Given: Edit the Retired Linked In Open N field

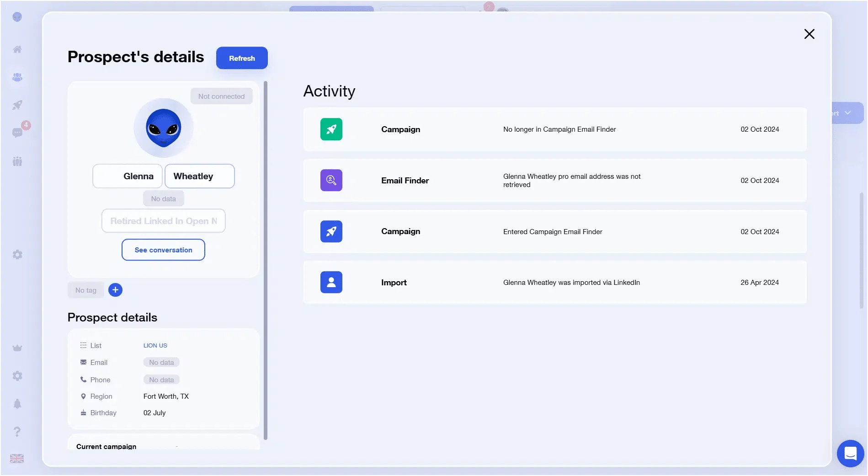Looking at the screenshot, I should [163, 221].
